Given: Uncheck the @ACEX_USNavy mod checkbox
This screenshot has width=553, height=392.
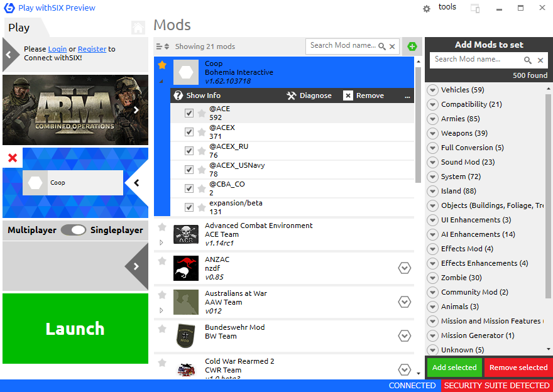Looking at the screenshot, I should click(x=189, y=170).
